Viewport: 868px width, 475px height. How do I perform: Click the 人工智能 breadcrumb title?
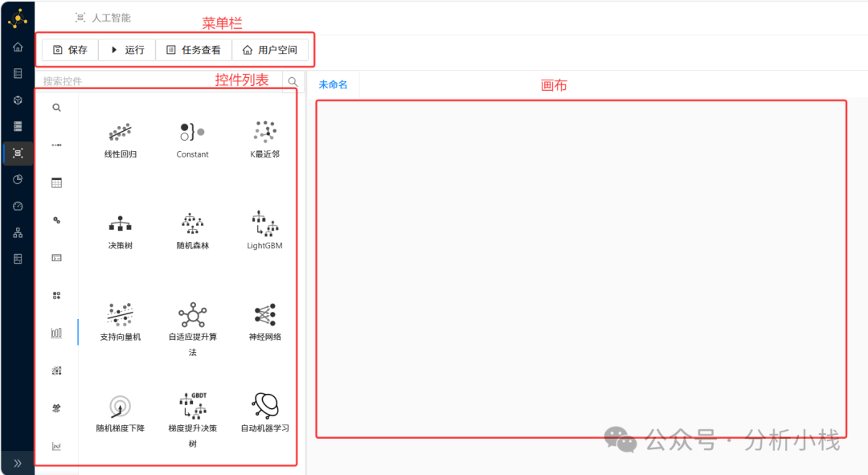tap(111, 18)
